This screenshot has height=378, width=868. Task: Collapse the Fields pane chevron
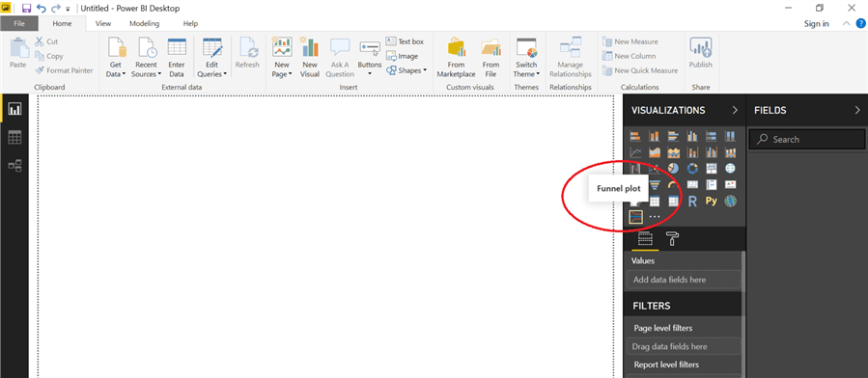[x=857, y=110]
